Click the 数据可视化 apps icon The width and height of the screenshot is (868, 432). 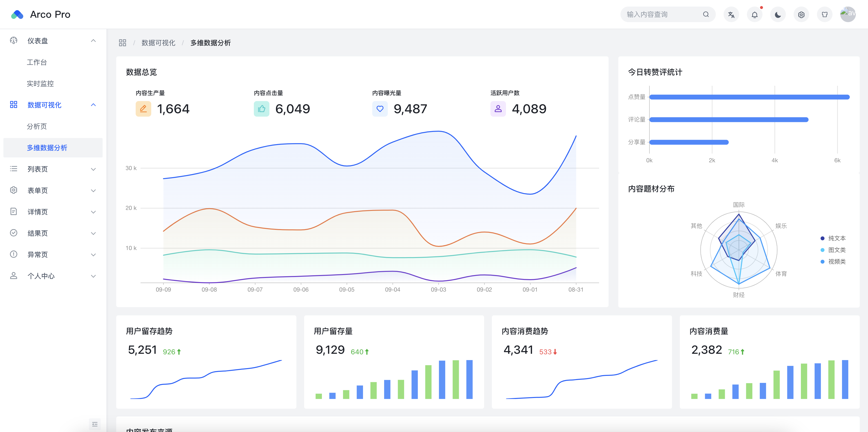[13, 105]
